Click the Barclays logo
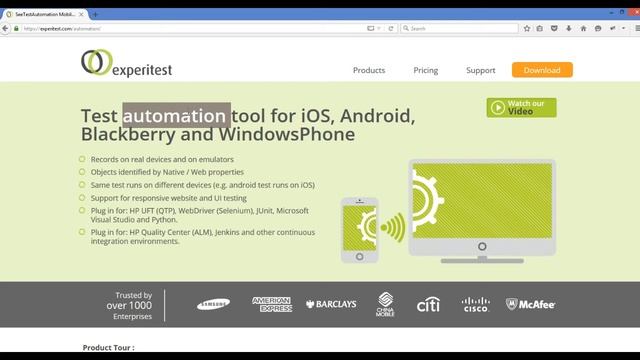 click(331, 304)
